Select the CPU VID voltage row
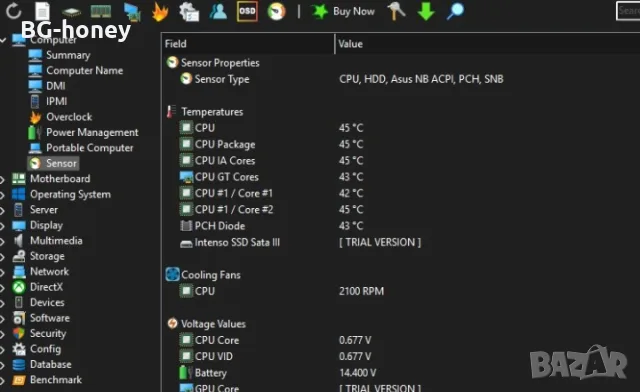This screenshot has width=640, height=392. [x=401, y=357]
